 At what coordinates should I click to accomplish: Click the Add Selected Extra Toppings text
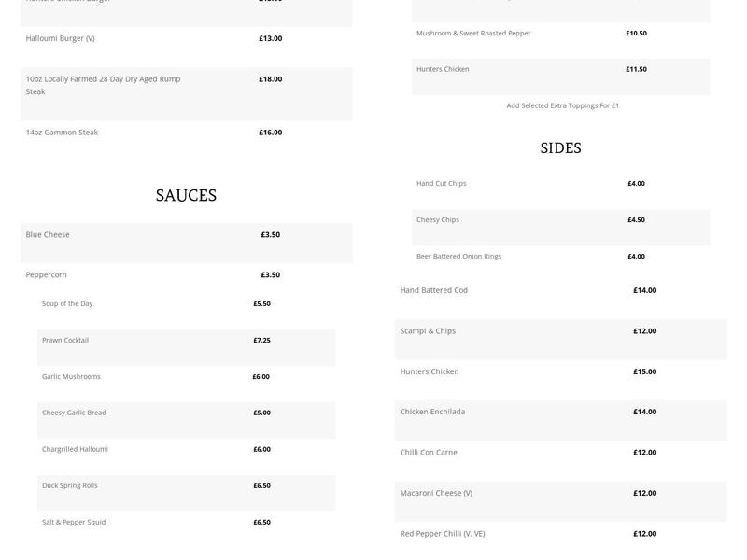(x=562, y=105)
